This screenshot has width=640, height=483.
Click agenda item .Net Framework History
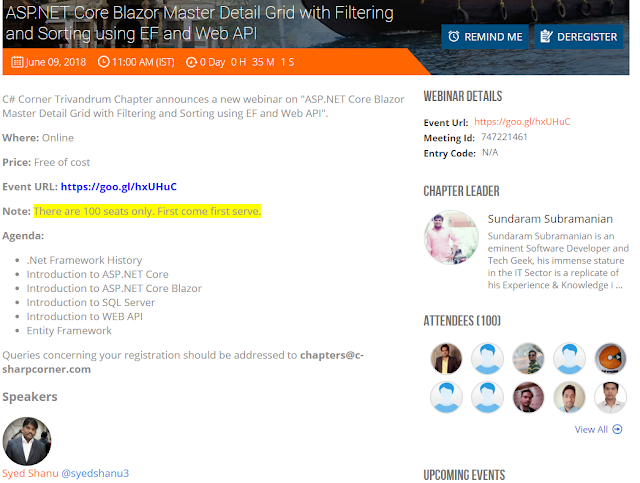click(84, 260)
